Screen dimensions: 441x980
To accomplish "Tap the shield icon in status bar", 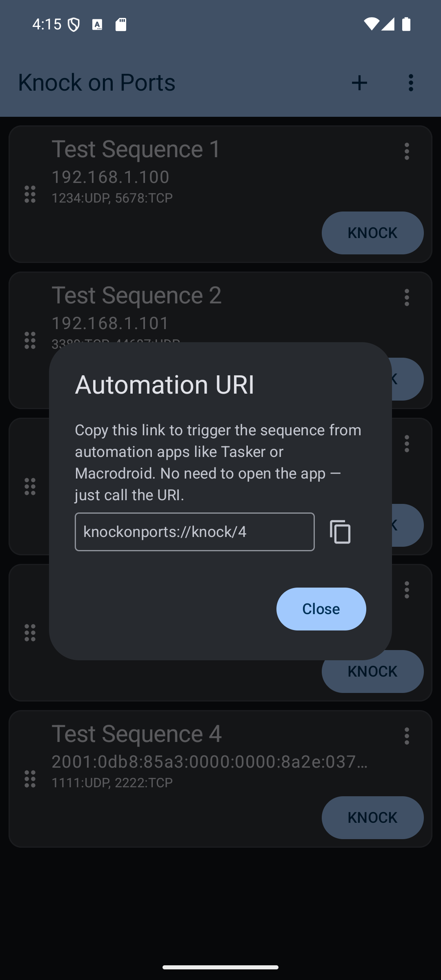I will tap(74, 25).
